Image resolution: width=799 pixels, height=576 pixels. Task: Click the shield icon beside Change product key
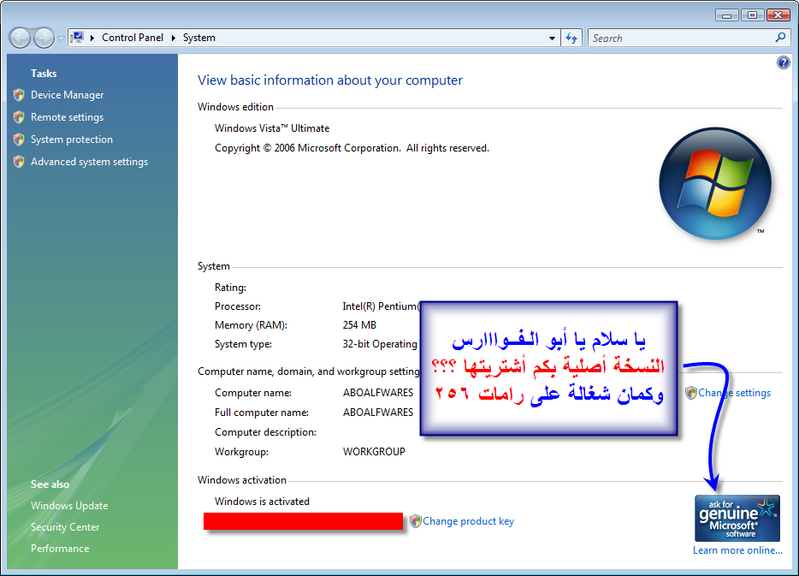[415, 521]
